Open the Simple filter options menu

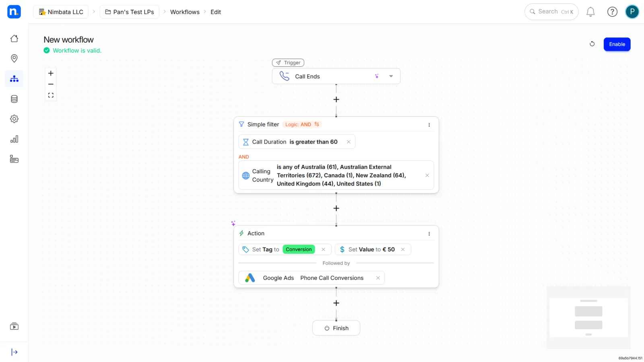[429, 125]
